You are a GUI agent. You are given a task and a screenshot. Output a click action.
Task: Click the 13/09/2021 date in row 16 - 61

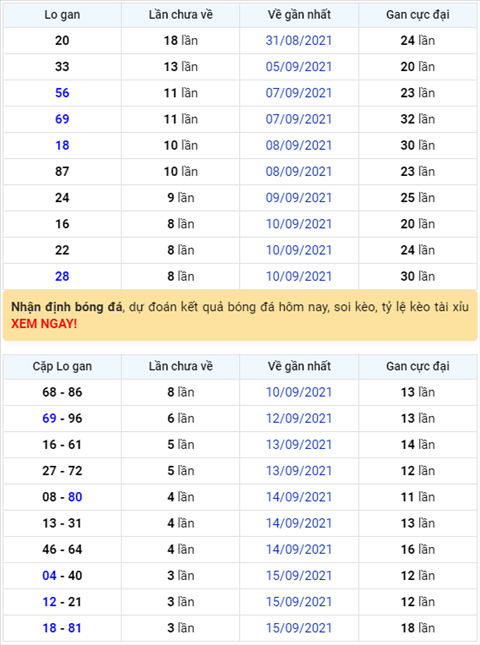tap(299, 445)
